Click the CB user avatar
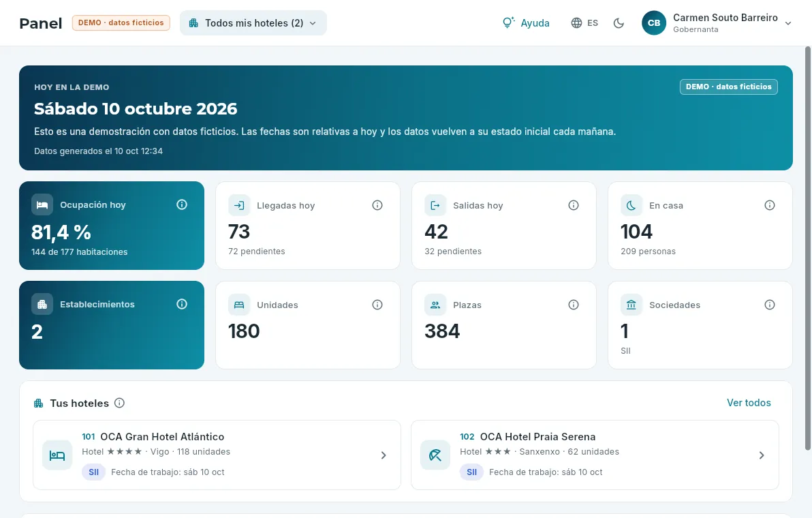 (654, 22)
